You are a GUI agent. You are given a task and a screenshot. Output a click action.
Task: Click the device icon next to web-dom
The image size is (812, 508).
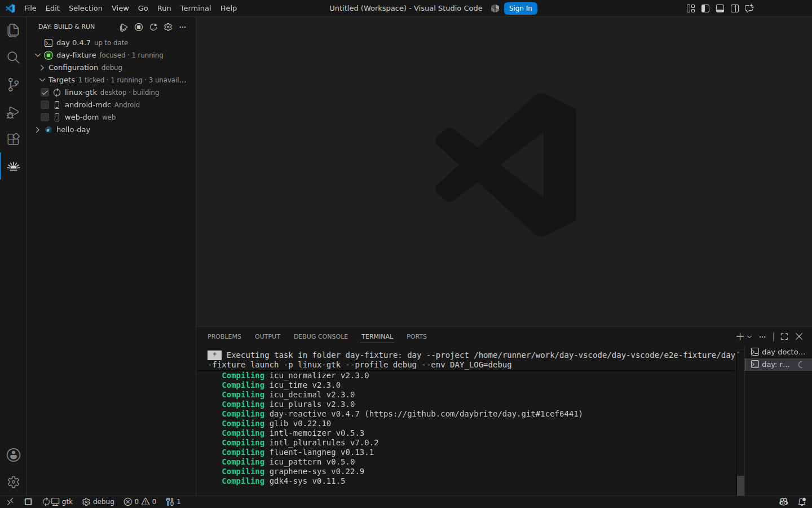click(x=57, y=117)
